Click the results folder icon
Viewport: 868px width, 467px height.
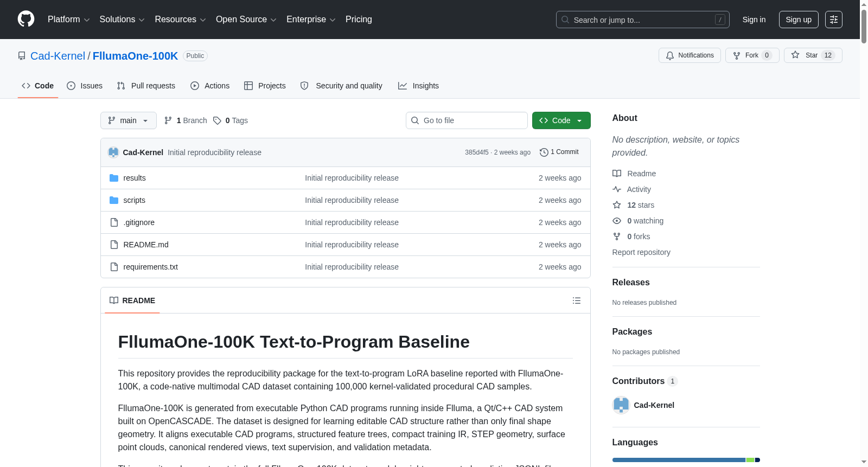(114, 178)
